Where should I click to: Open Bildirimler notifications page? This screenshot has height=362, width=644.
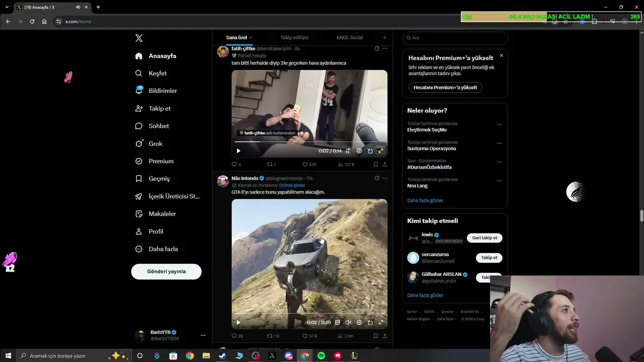[156, 91]
